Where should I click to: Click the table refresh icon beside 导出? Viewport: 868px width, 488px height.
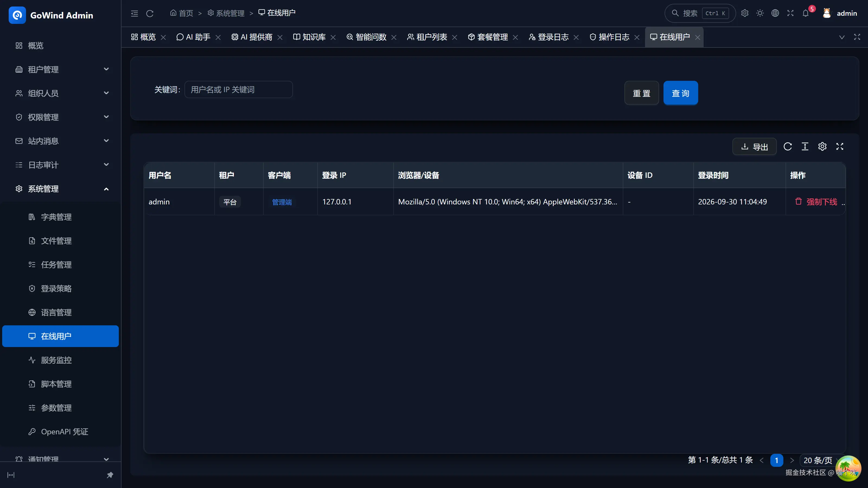787,146
